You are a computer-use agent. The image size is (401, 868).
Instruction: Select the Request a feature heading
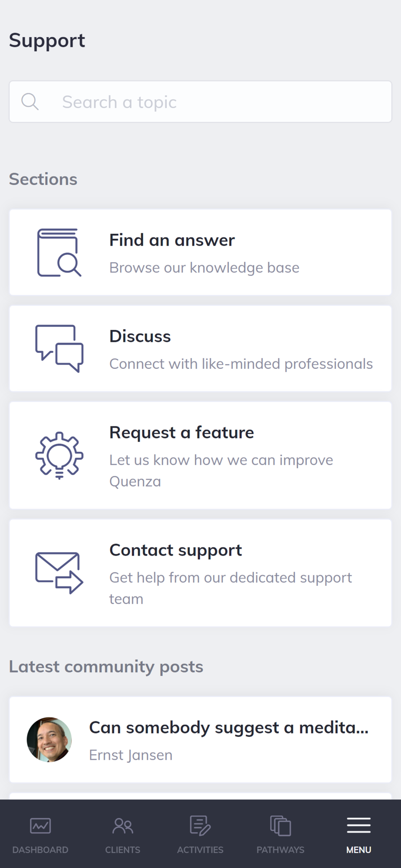(x=181, y=433)
